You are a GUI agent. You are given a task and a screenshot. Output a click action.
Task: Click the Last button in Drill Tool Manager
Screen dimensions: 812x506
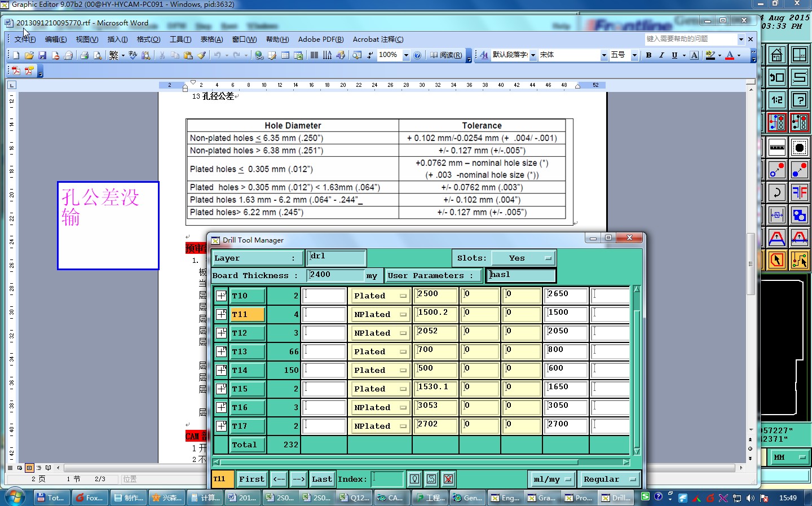click(322, 479)
